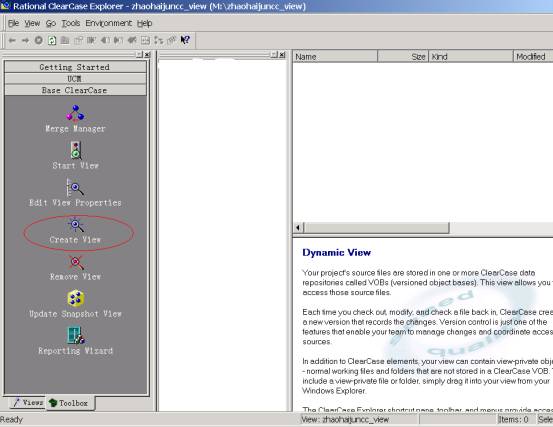Open the Help menu

coord(145,23)
